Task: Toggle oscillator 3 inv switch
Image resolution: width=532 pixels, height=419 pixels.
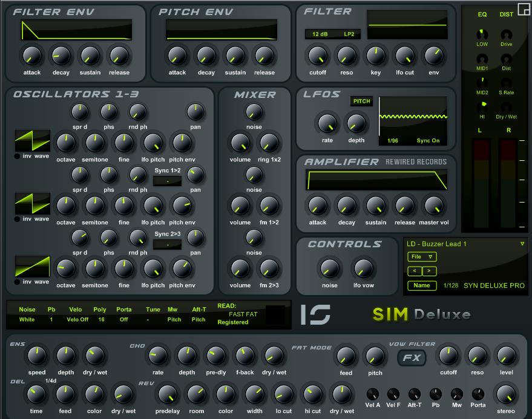Action: [x=17, y=282]
